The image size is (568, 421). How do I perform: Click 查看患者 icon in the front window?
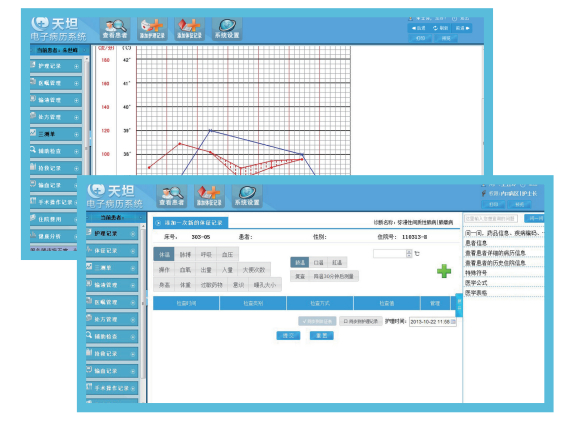(172, 196)
